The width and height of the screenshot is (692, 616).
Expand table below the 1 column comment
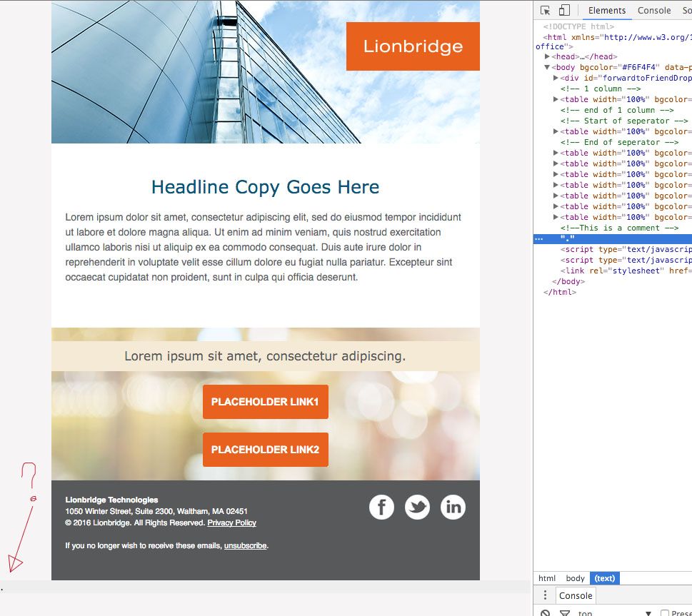(556, 99)
